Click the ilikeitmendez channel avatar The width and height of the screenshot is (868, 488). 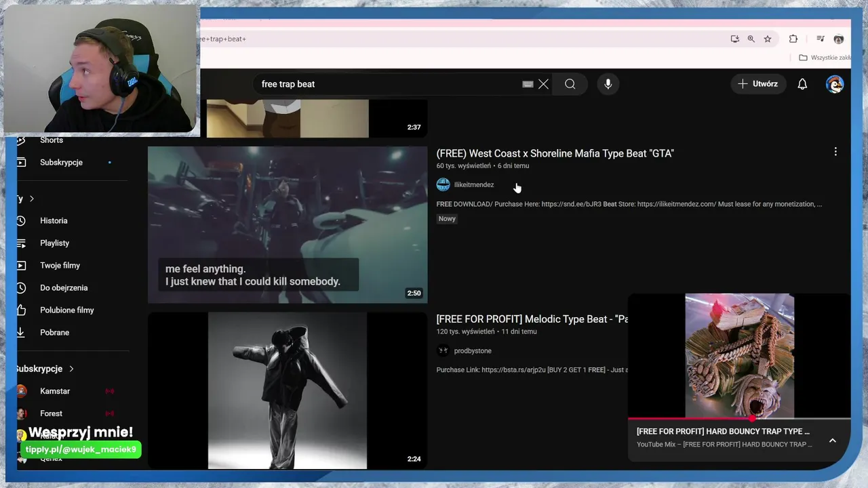443,185
